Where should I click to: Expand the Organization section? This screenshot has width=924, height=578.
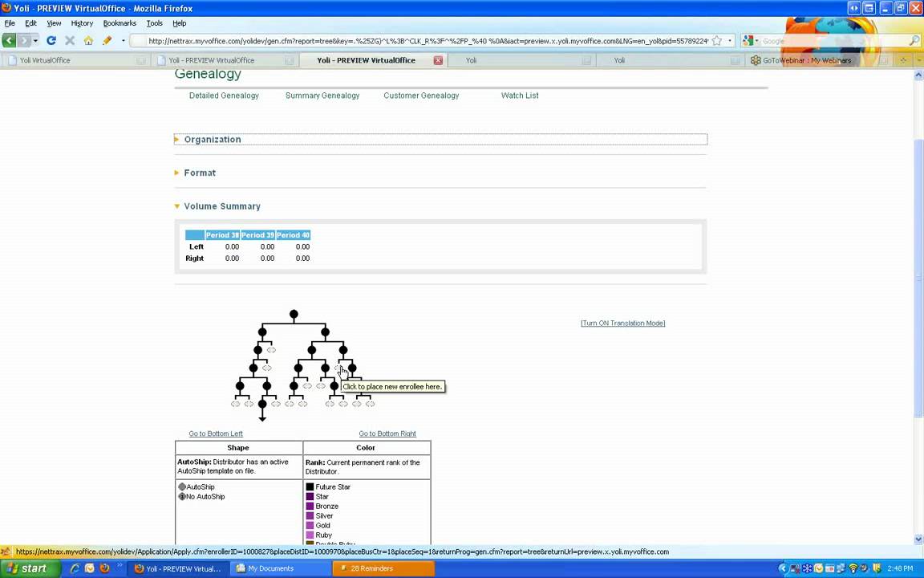pos(441,139)
